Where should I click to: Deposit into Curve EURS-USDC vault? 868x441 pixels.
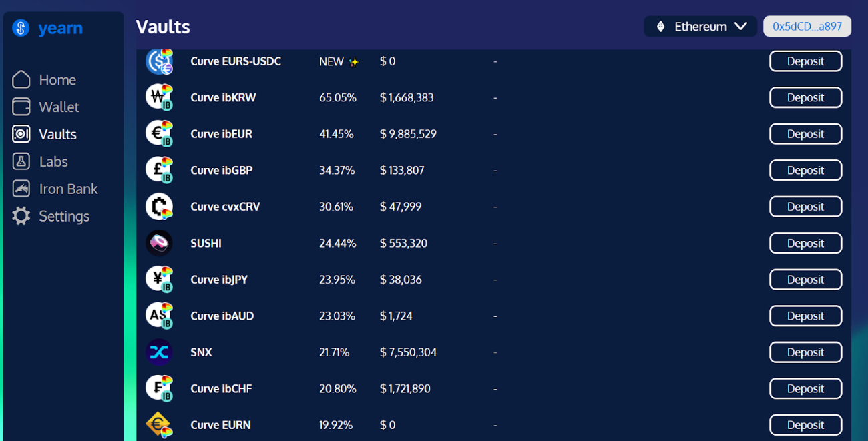805,61
